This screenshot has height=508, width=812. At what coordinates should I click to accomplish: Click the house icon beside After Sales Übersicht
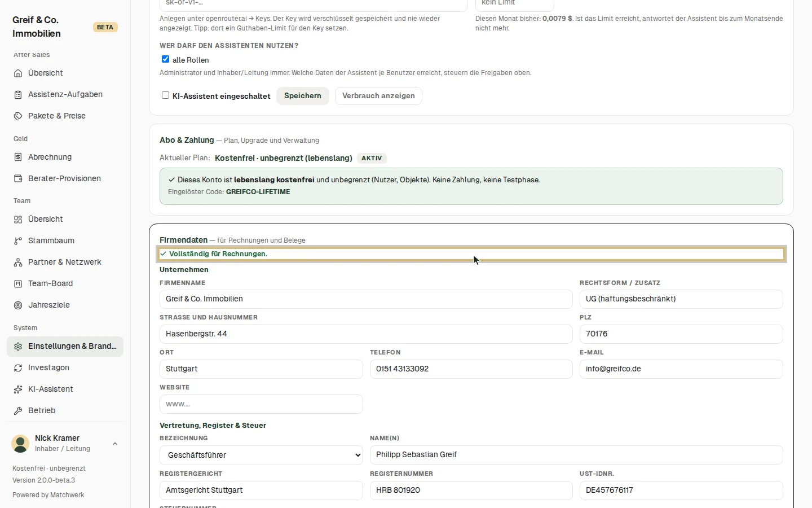tap(18, 73)
